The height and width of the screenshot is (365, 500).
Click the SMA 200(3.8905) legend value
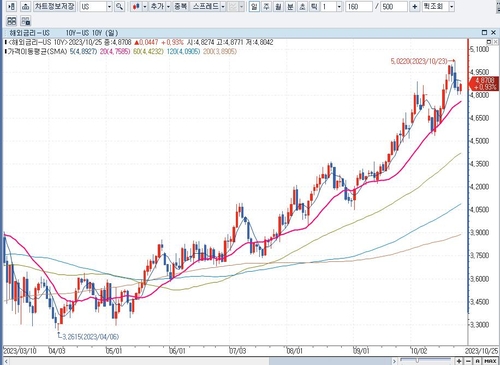pyautogui.click(x=220, y=51)
